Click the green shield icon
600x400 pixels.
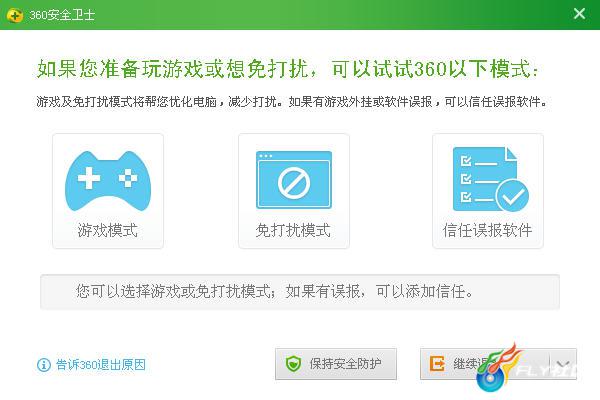click(x=293, y=364)
